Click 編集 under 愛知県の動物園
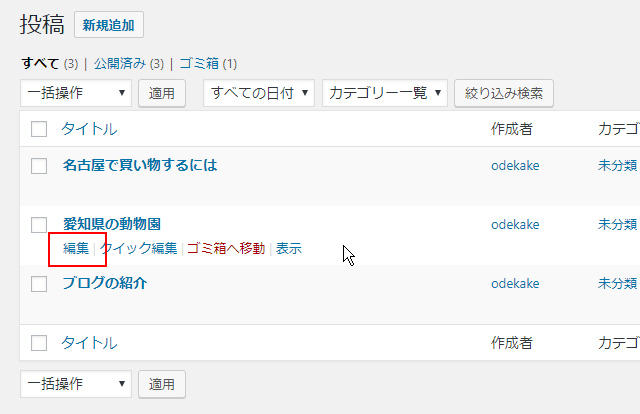This screenshot has width=640, height=414. tap(76, 248)
